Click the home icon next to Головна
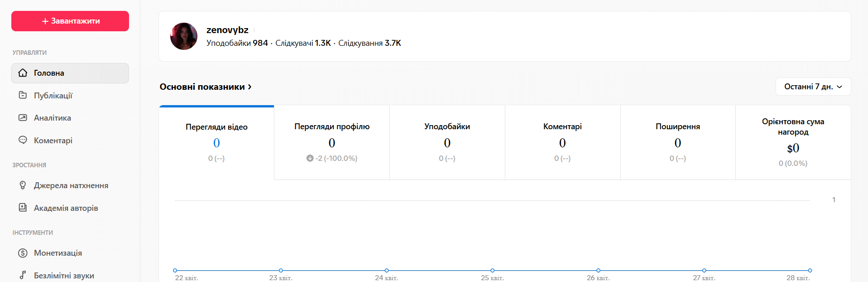868x282 pixels. [23, 73]
